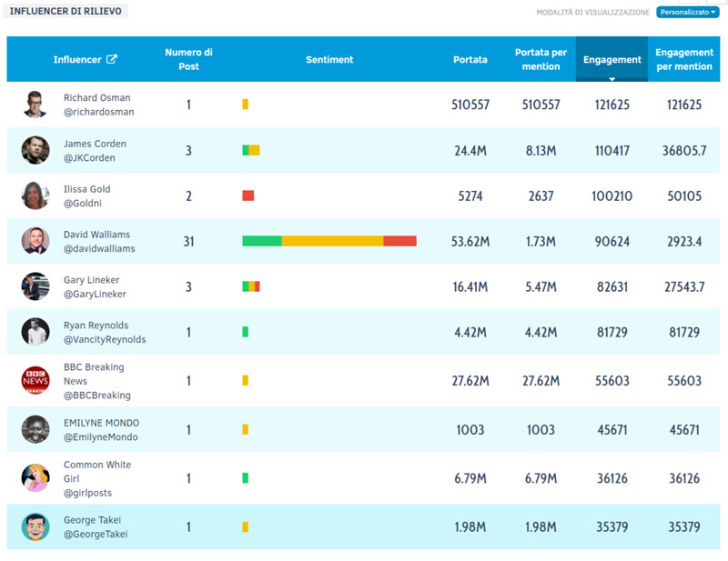Click the Engagement column header
The width and height of the screenshot is (728, 561).
coord(612,59)
